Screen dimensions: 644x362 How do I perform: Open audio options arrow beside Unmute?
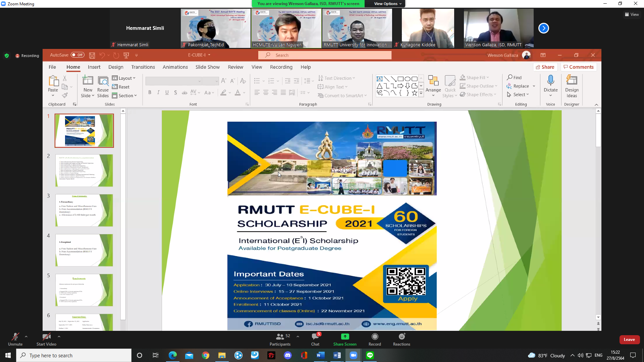[26, 337]
